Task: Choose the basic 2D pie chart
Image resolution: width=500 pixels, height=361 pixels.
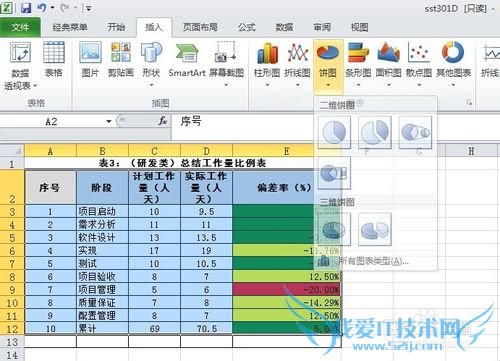Action: coord(334,132)
